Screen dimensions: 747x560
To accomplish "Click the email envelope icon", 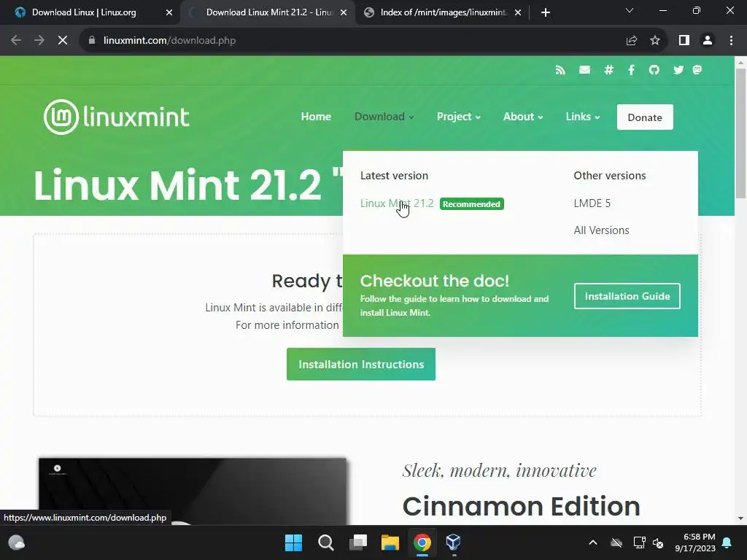I will (584, 70).
